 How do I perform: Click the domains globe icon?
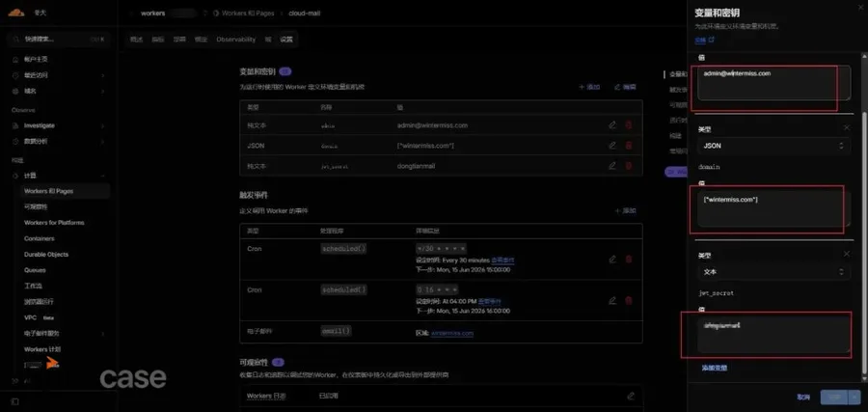15,91
